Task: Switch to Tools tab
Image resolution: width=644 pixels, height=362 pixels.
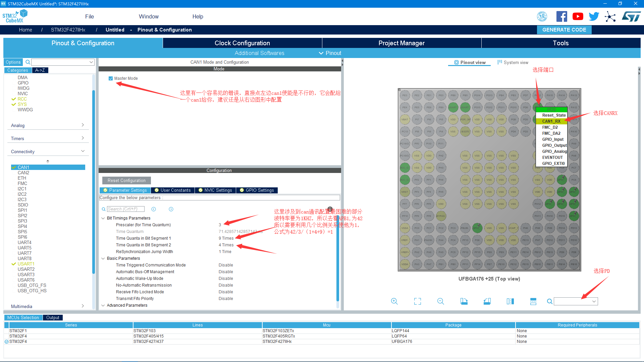Action: [x=561, y=43]
